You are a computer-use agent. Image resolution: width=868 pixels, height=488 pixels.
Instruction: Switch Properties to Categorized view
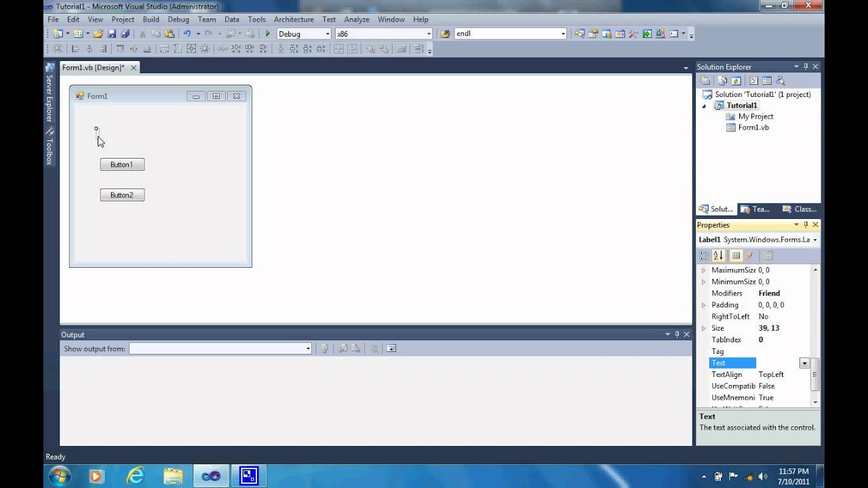click(x=705, y=256)
